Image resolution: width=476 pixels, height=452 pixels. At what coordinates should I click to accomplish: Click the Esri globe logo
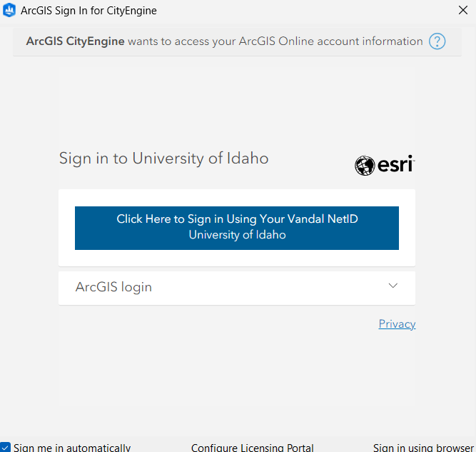coord(365,166)
